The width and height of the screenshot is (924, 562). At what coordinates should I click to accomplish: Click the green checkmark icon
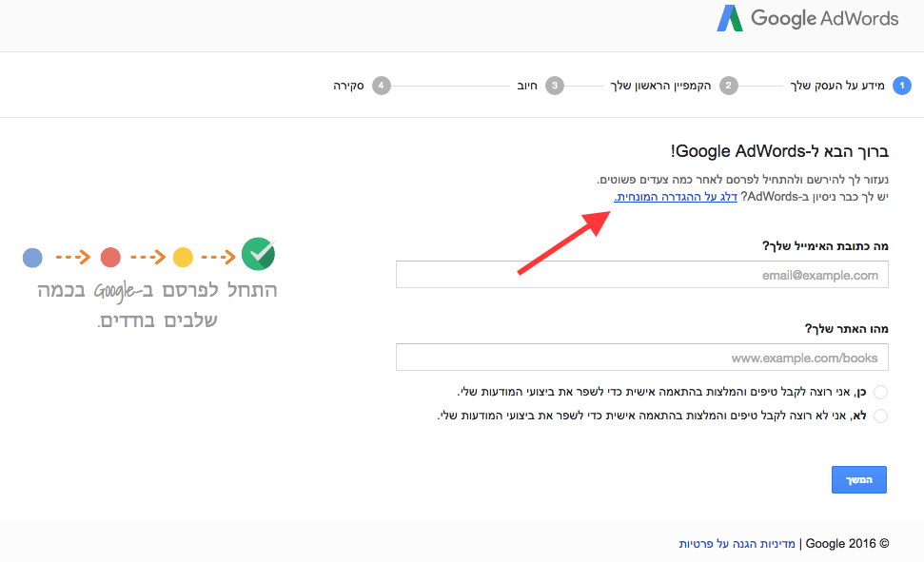[x=258, y=254]
